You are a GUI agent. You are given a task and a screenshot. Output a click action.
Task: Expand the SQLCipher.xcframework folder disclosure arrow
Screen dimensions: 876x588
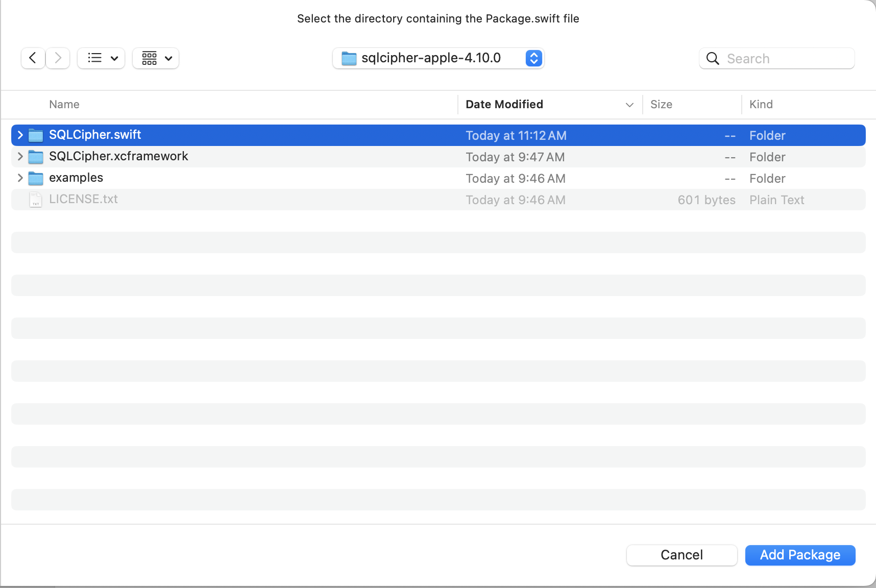point(20,156)
